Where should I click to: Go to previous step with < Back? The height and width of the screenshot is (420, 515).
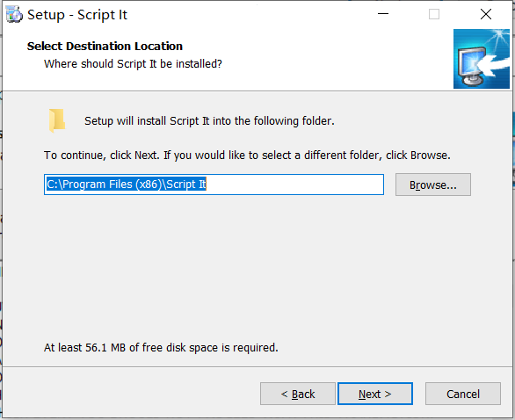(x=298, y=394)
